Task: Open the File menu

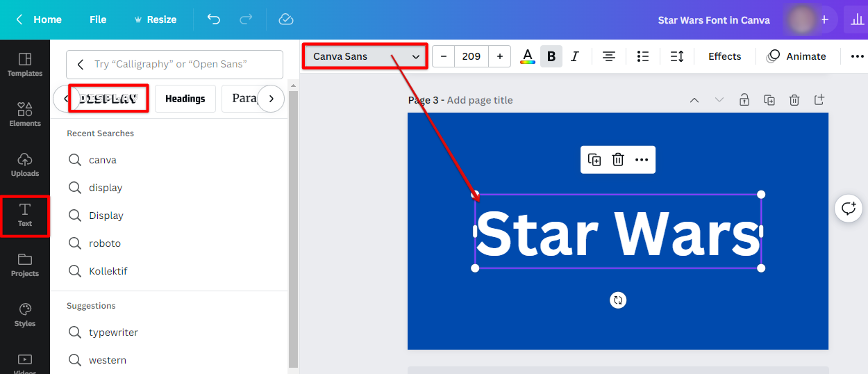Action: point(98,19)
